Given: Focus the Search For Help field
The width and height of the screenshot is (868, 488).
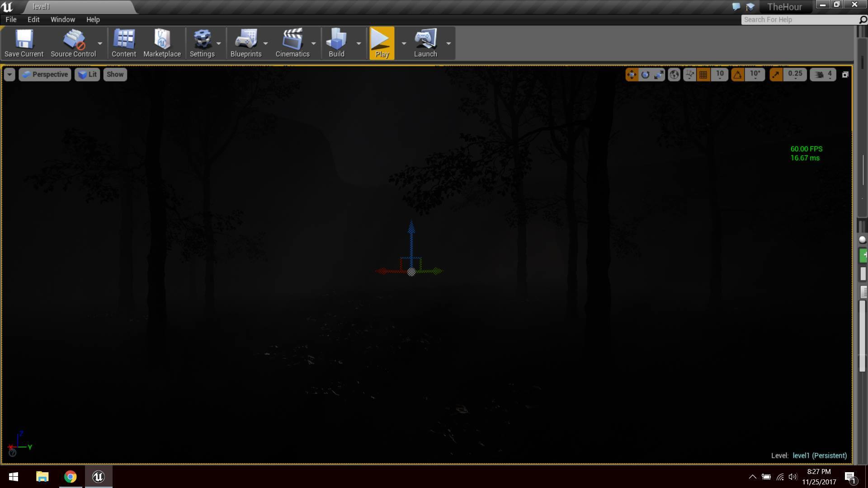Looking at the screenshot, I should click(x=800, y=19).
